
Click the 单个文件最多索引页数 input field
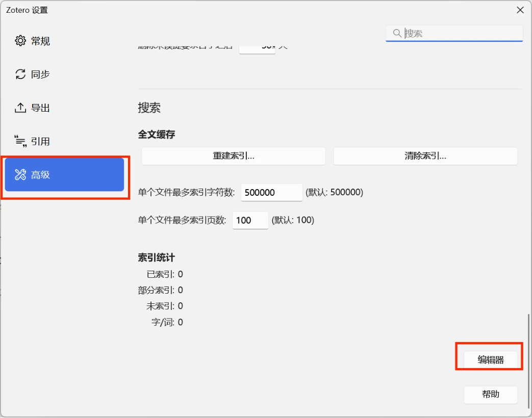250,220
